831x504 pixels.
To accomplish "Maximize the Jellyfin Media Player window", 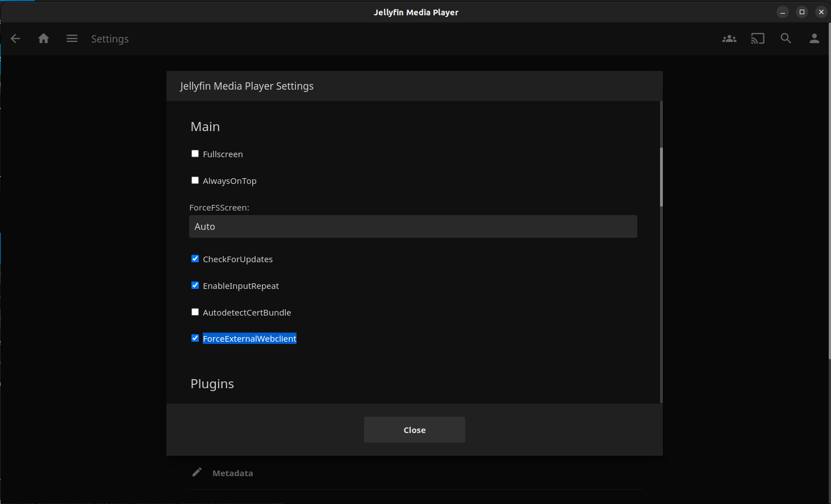I will point(802,12).
